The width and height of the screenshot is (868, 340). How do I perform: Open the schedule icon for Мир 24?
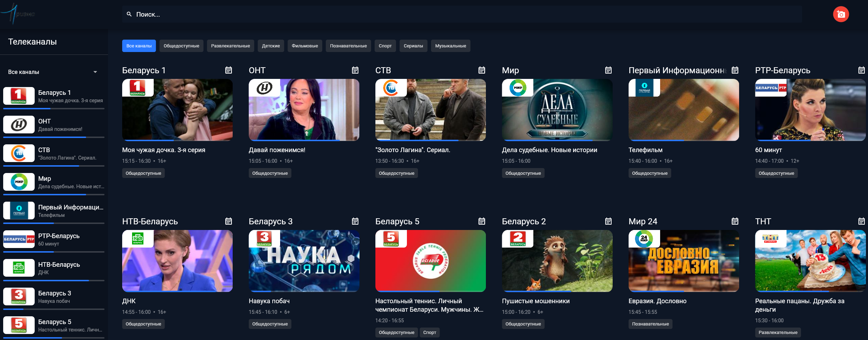click(x=735, y=221)
